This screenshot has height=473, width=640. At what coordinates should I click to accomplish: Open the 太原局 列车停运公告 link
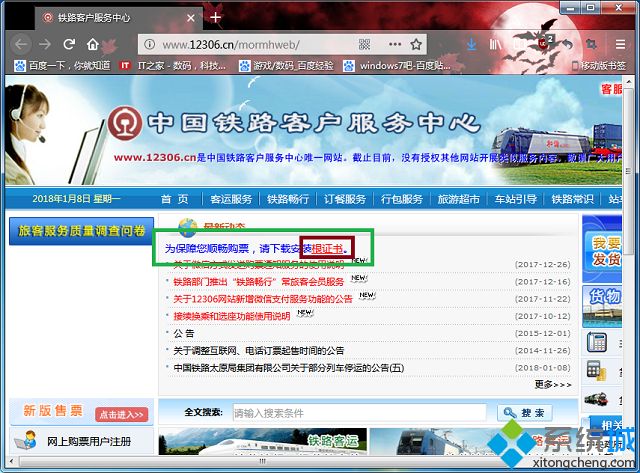point(289,367)
